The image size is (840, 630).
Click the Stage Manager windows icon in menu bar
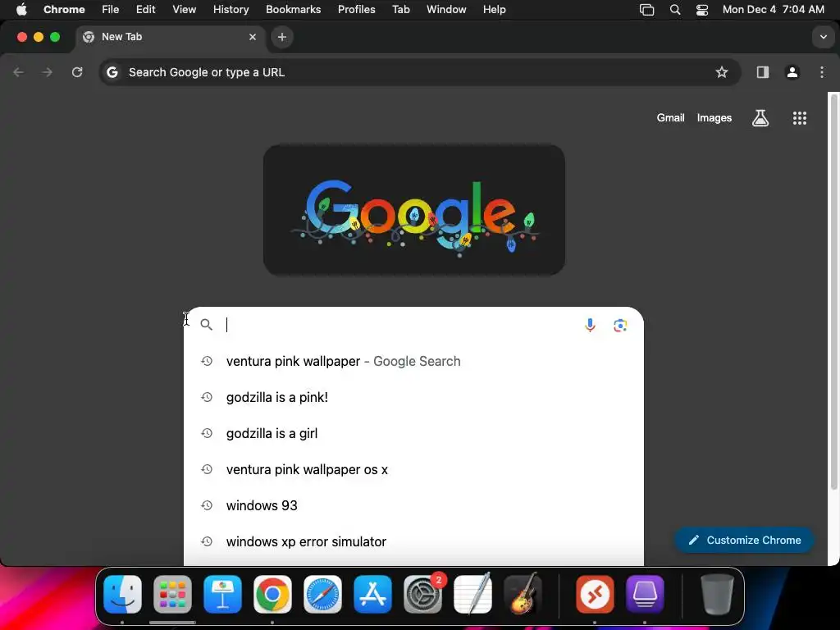646,9
